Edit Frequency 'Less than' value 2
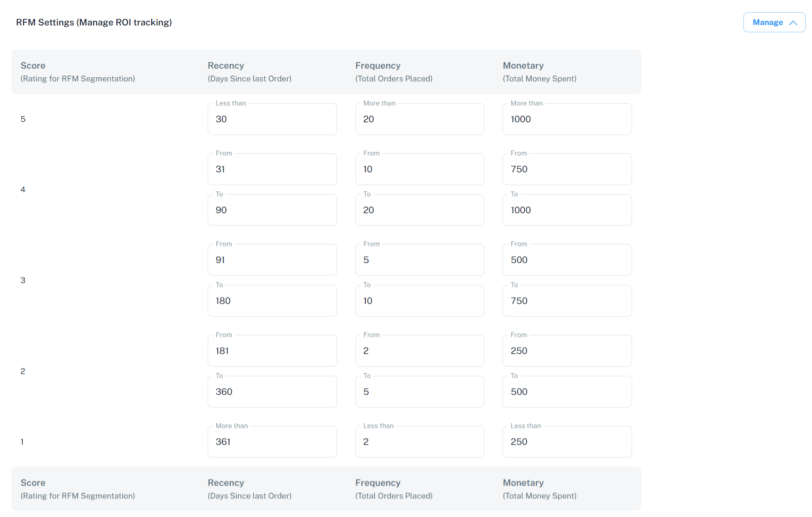This screenshot has height=517, width=812. [x=419, y=442]
